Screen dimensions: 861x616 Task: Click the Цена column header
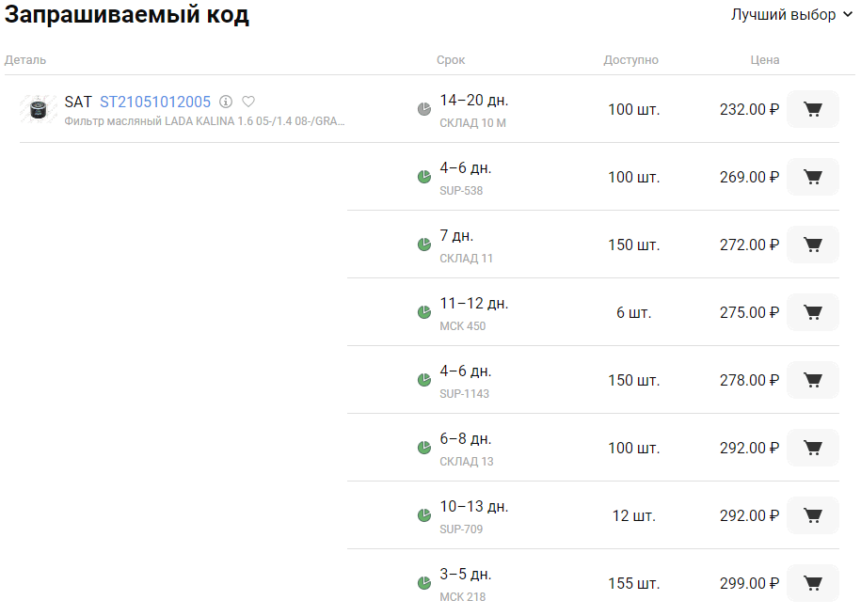pos(764,60)
